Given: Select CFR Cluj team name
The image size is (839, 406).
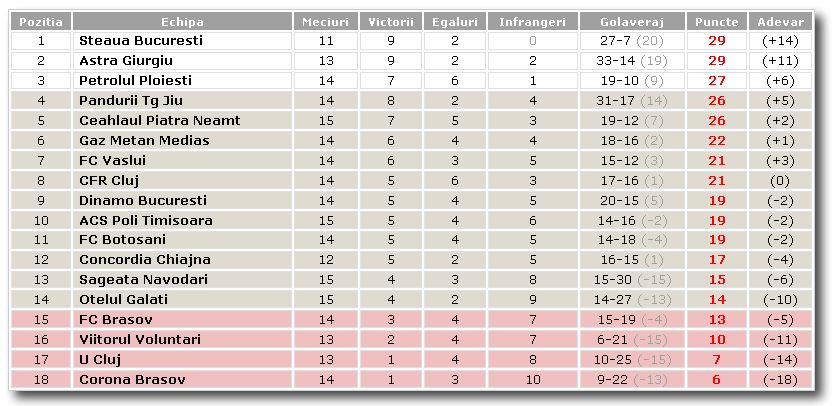Looking at the screenshot, I should [x=109, y=181].
